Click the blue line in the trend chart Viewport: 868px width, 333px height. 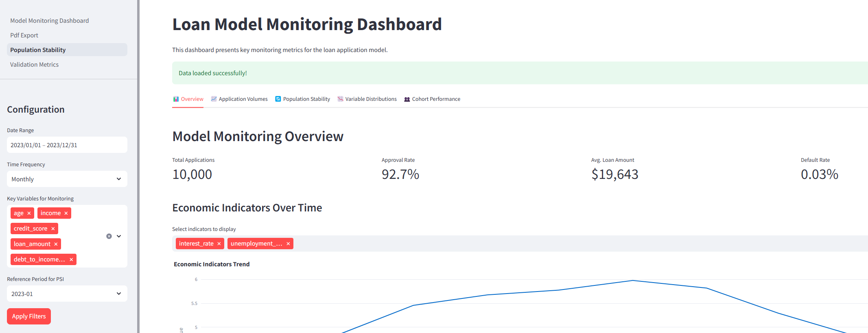[633, 281]
